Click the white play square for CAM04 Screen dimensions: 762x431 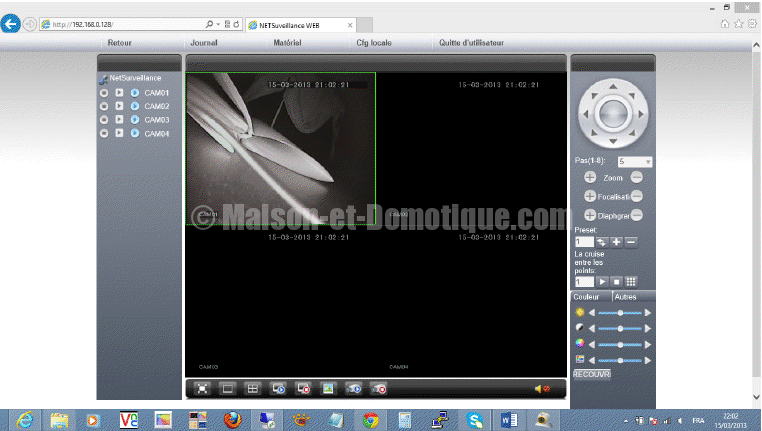120,133
